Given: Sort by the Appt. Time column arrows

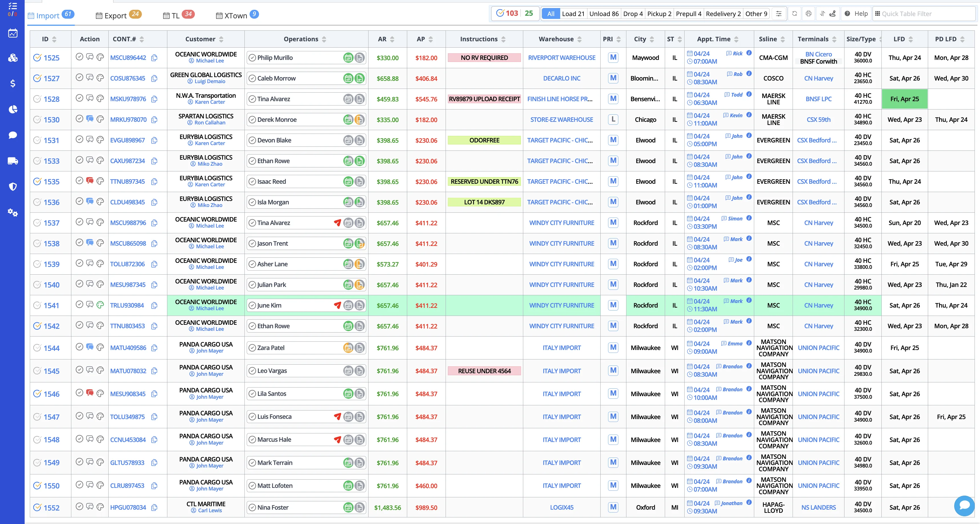Looking at the screenshot, I should pos(736,39).
